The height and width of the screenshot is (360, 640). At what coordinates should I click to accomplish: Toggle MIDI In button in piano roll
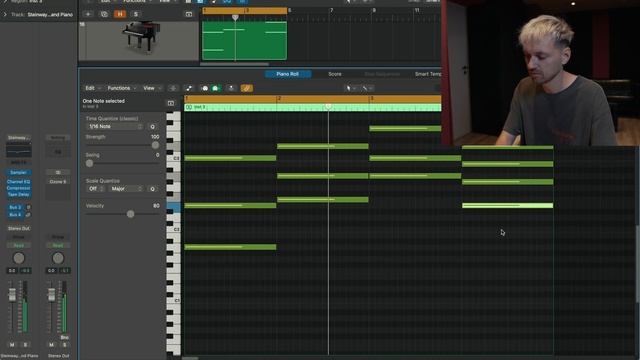[x=205, y=88]
